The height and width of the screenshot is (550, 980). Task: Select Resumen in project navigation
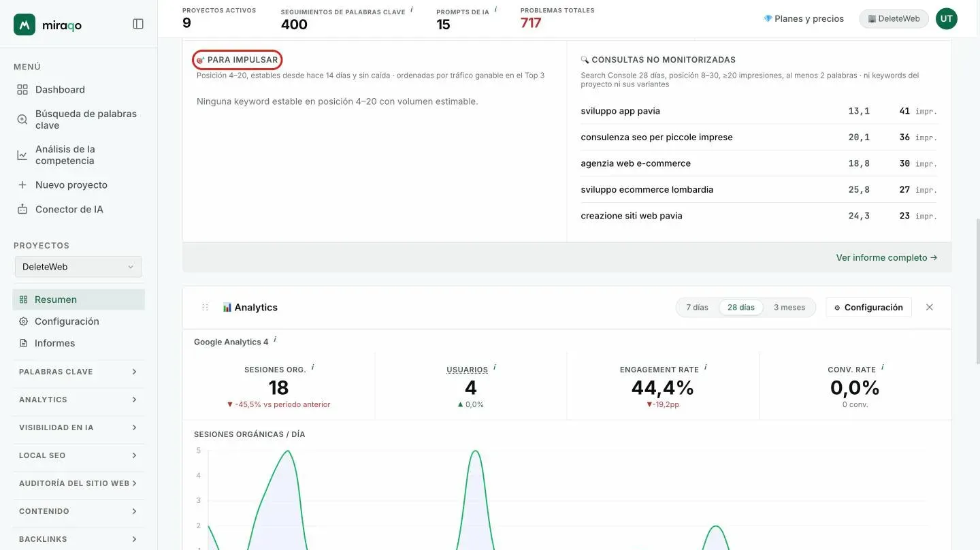pyautogui.click(x=78, y=300)
